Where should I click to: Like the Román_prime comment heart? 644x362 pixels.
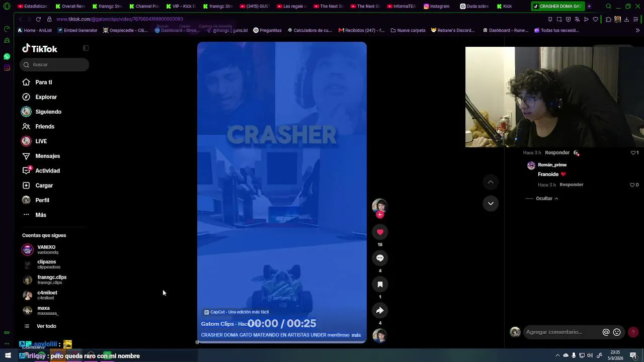point(632,185)
